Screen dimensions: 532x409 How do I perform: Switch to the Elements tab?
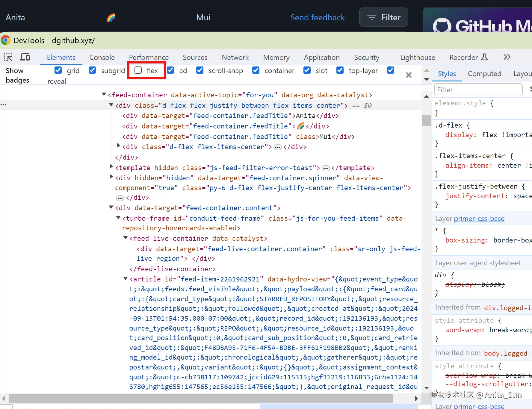pos(61,57)
